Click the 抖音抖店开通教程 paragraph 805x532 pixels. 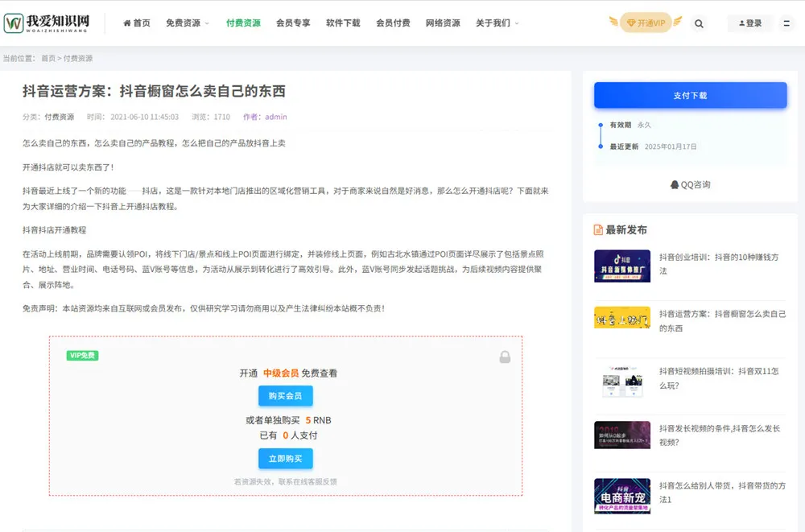[55, 230]
